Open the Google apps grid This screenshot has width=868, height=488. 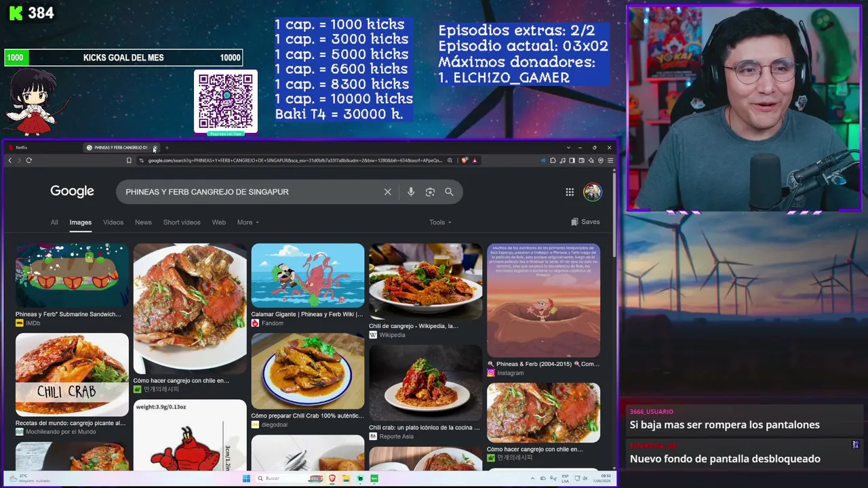coord(570,192)
